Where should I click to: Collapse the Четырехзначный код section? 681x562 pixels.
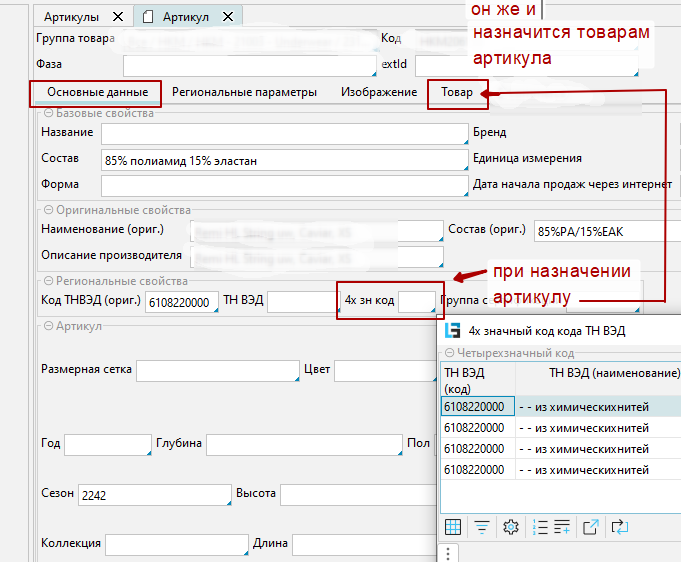(450, 353)
